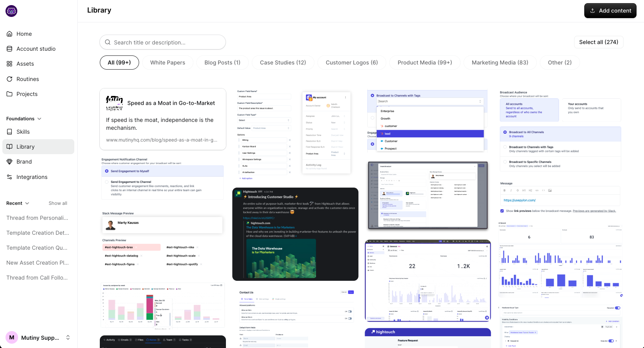The height and width of the screenshot is (348, 644).
Task: Click the Home house icon
Action: (x=9, y=34)
